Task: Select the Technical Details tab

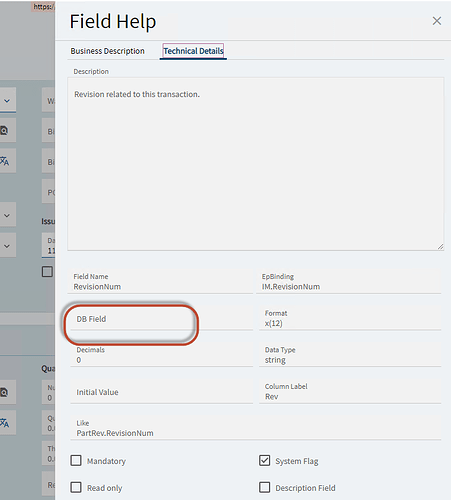Action: click(193, 51)
